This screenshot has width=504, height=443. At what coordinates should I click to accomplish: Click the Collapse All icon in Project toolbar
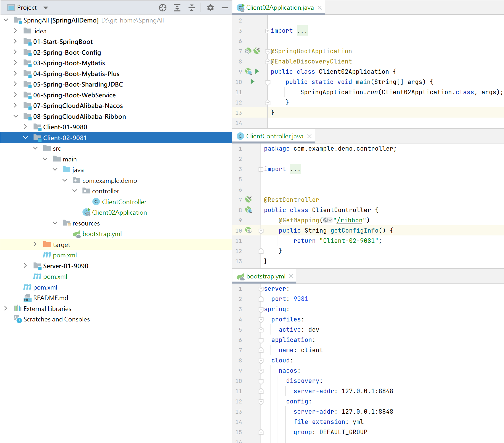192,8
